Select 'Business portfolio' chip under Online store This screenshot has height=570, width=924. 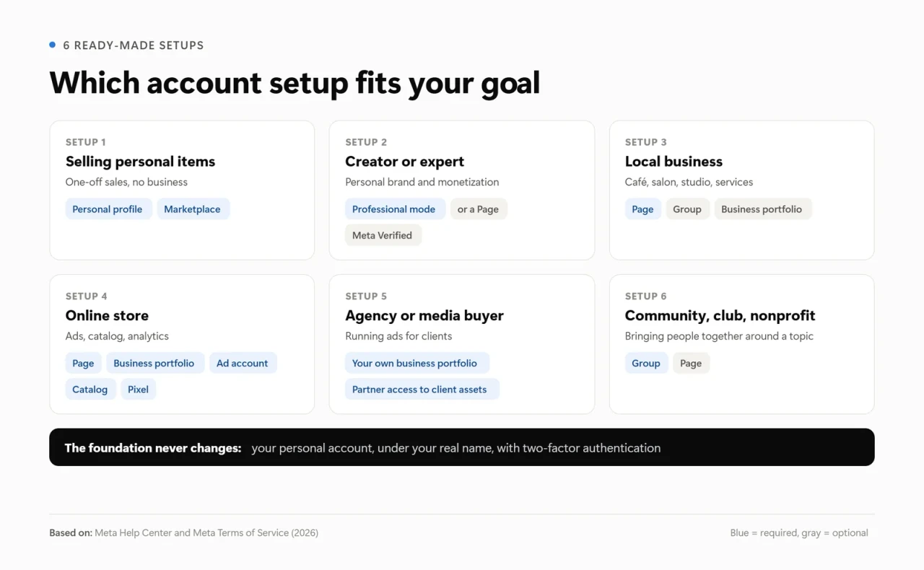tap(154, 363)
